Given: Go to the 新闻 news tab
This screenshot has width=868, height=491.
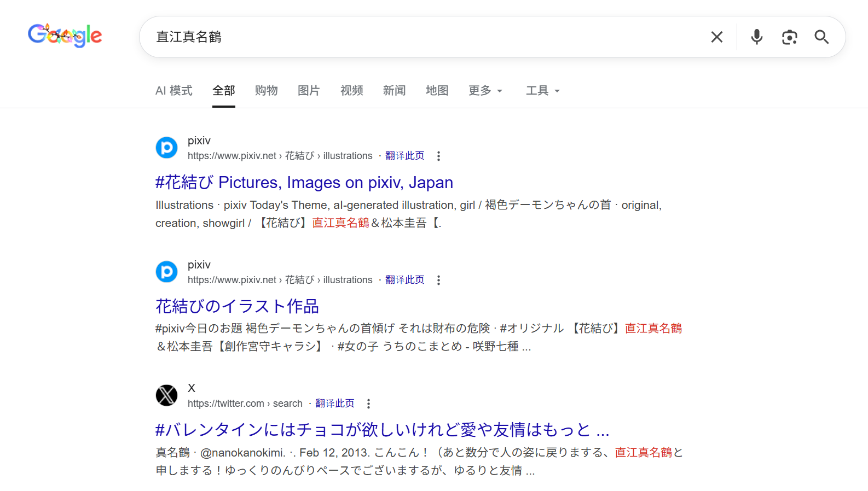Looking at the screenshot, I should [394, 91].
